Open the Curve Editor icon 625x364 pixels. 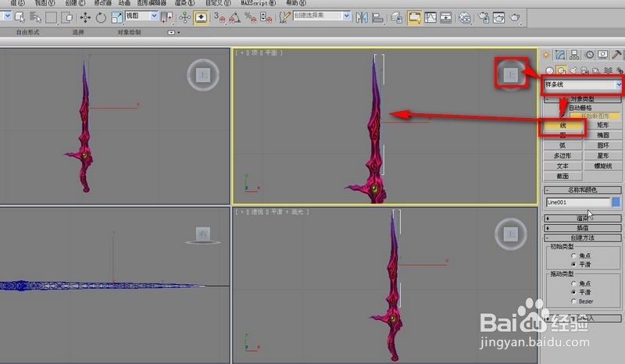430,17
